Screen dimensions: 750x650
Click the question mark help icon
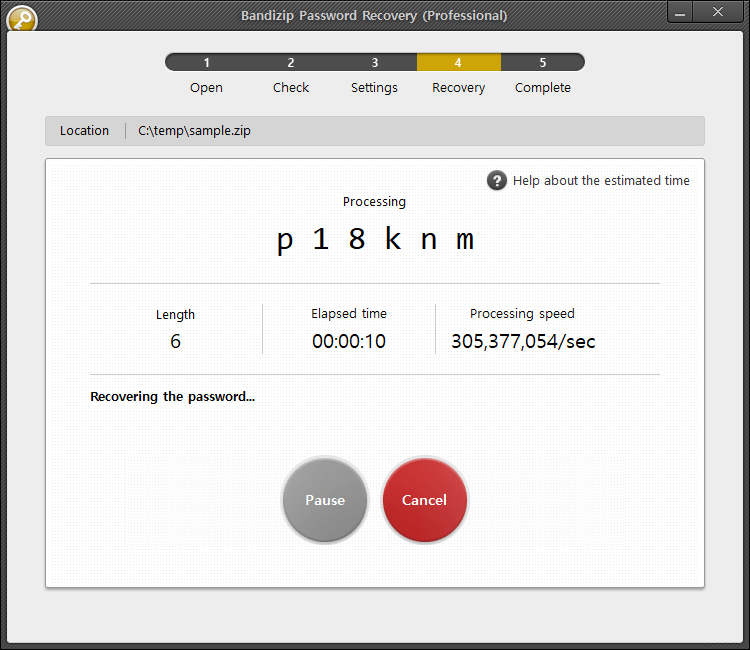pyautogui.click(x=497, y=180)
